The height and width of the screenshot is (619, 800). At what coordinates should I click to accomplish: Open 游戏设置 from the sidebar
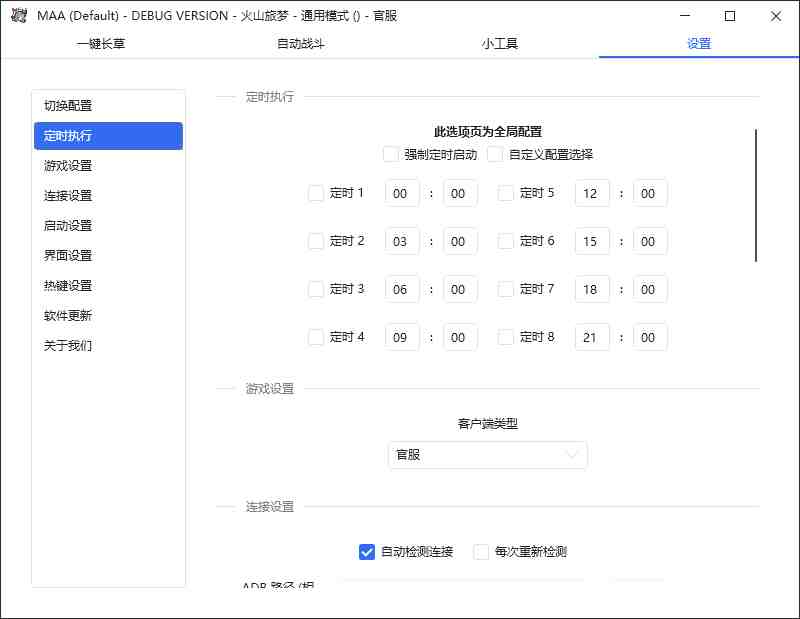tap(108, 166)
